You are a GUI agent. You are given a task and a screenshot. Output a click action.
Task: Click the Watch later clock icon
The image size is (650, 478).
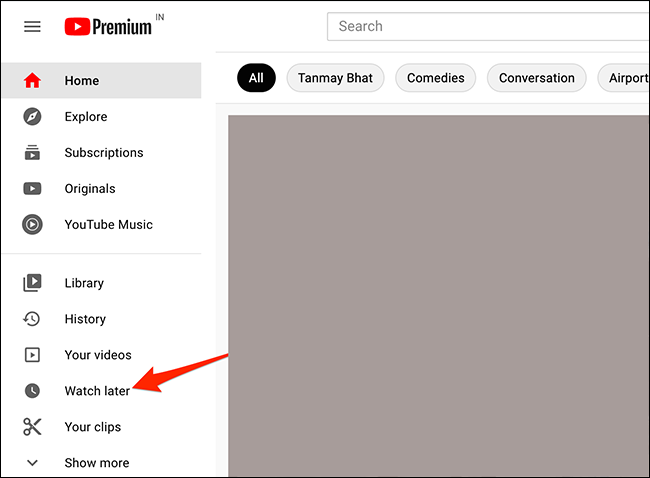pos(32,391)
